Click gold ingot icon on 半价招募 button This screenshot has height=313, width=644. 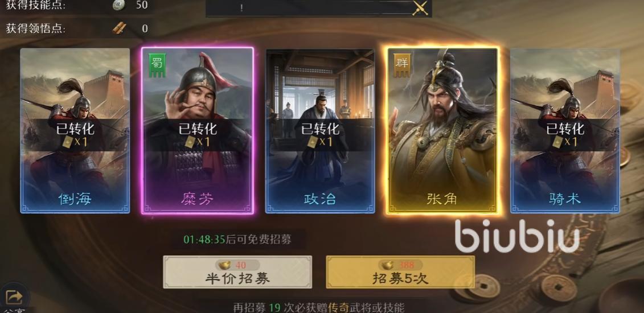(x=226, y=265)
